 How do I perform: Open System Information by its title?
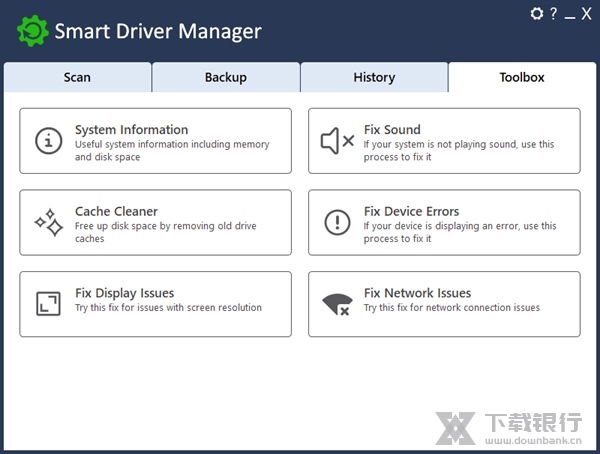click(131, 130)
